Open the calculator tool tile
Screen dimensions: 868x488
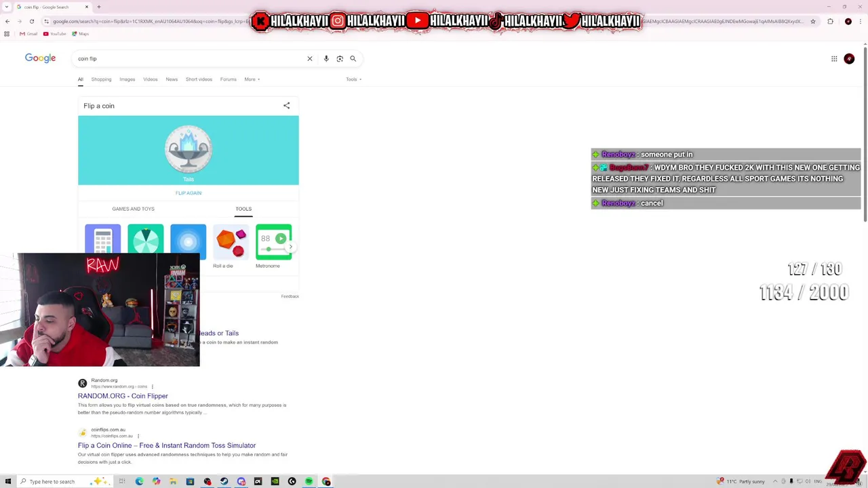(x=102, y=242)
